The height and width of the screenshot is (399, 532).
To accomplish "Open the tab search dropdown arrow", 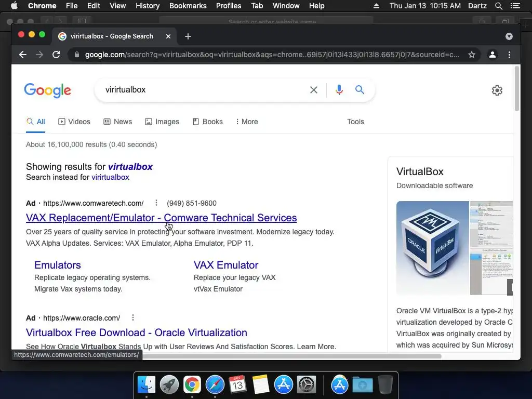I will click(x=509, y=36).
